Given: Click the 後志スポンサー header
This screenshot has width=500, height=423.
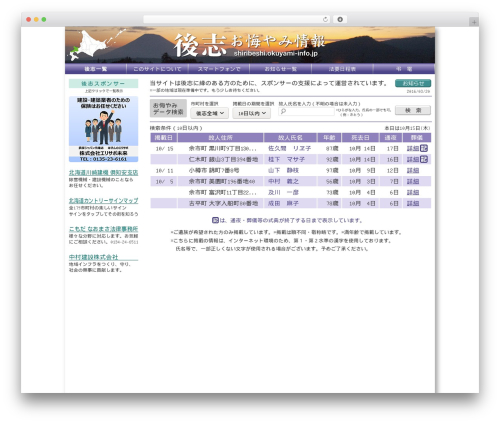Looking at the screenshot, I should click(103, 84).
